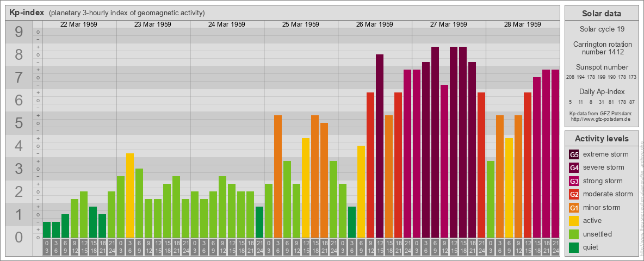Screen dimensions: 644x261
Task: Click the Ap-index value 11
Action: (x=581, y=102)
